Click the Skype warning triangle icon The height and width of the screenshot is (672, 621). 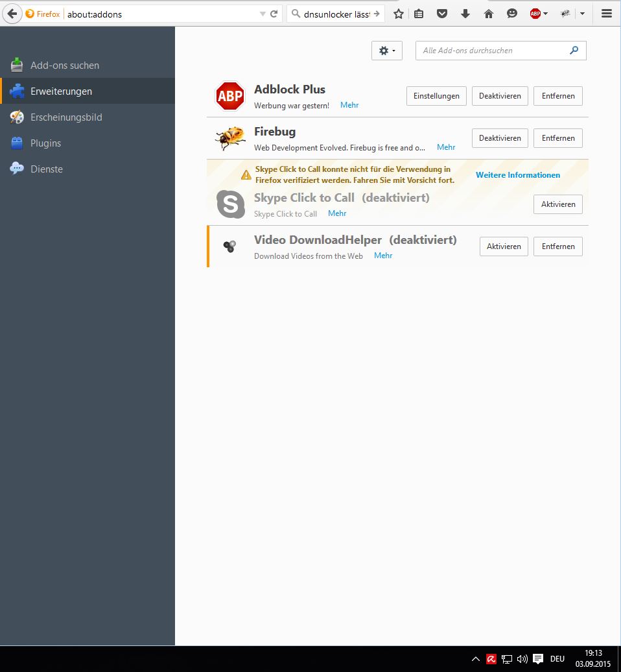(246, 175)
